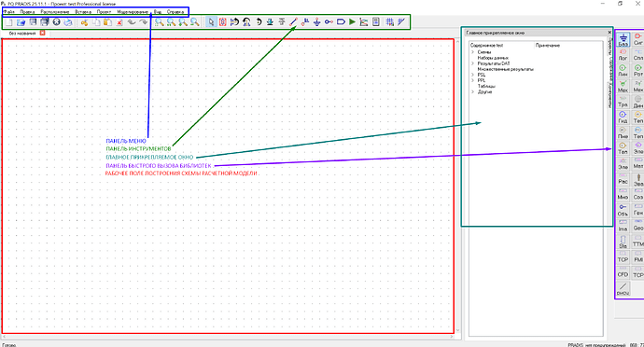Screen dimensions: 644x347
Task: Click the first zoom magnifier icon
Action: (x=160, y=22)
